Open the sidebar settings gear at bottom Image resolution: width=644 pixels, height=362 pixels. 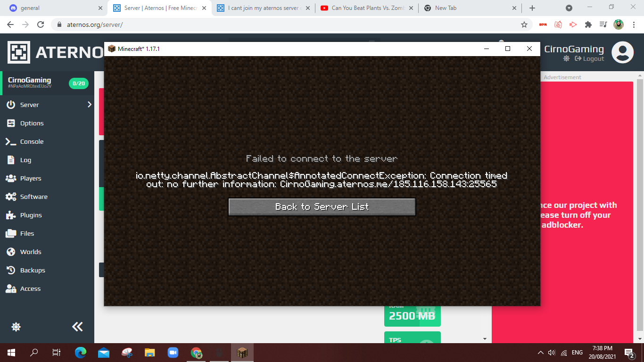tap(16, 327)
